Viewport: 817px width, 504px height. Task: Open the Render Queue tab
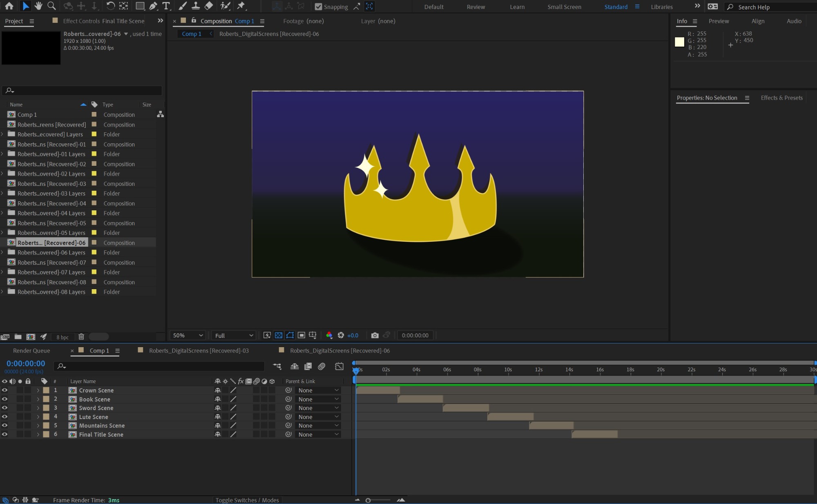coord(31,350)
